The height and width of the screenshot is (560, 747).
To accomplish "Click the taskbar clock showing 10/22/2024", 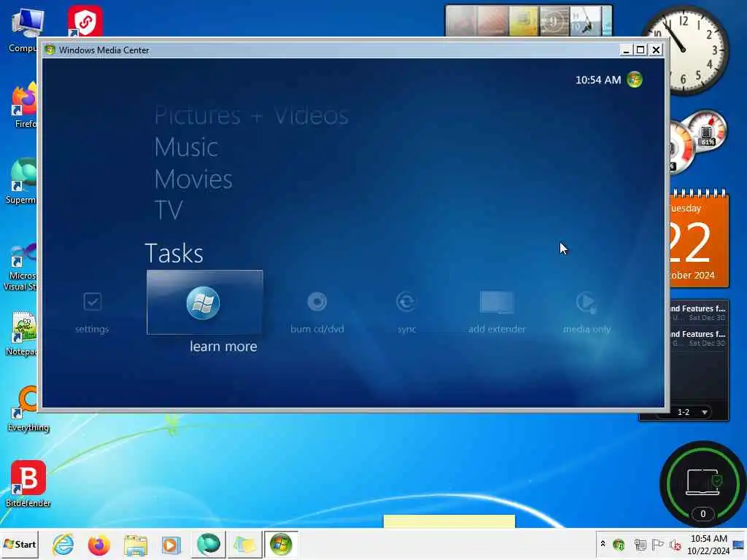I will coord(708,544).
